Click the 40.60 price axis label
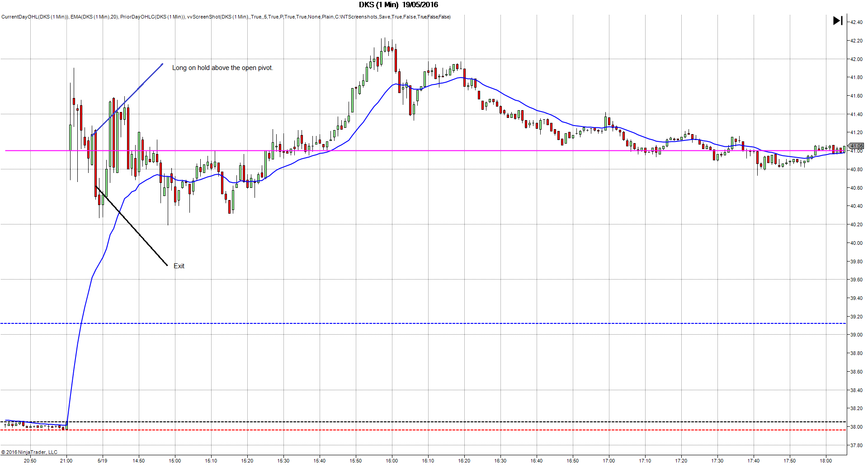The width and height of the screenshot is (868, 467). (x=856, y=188)
